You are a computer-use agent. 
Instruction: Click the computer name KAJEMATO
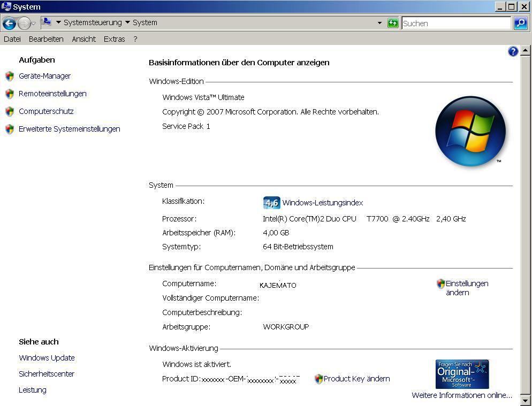(278, 285)
